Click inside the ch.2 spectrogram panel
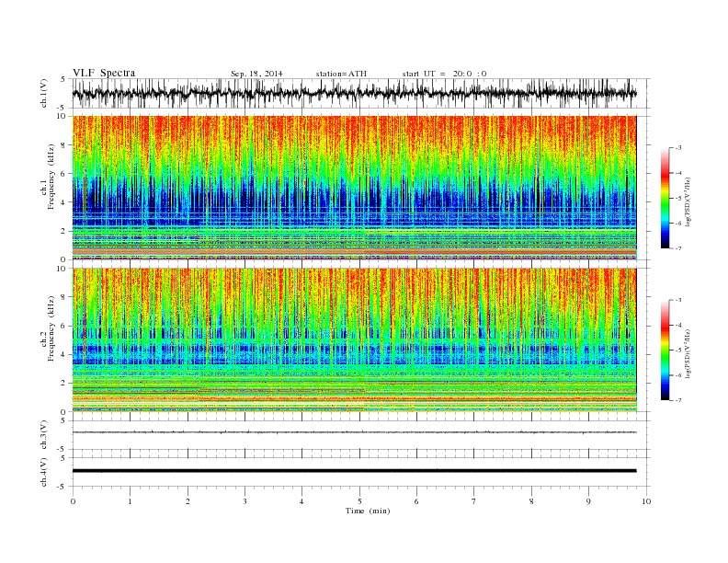Screen dimensions: 728x563 coord(354,340)
